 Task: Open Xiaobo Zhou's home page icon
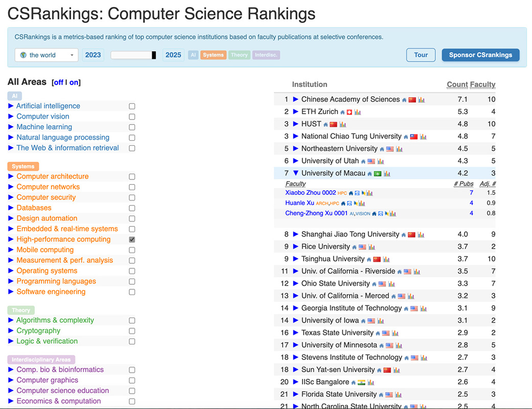point(351,193)
